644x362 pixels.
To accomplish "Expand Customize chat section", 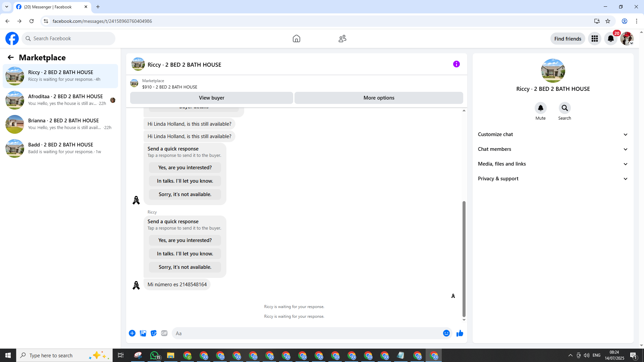I will tap(552, 134).
